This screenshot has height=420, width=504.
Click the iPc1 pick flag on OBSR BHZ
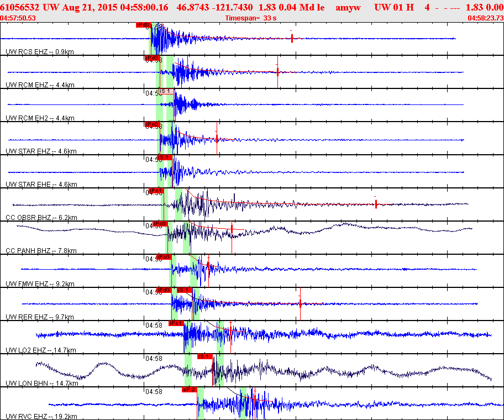coord(156,191)
